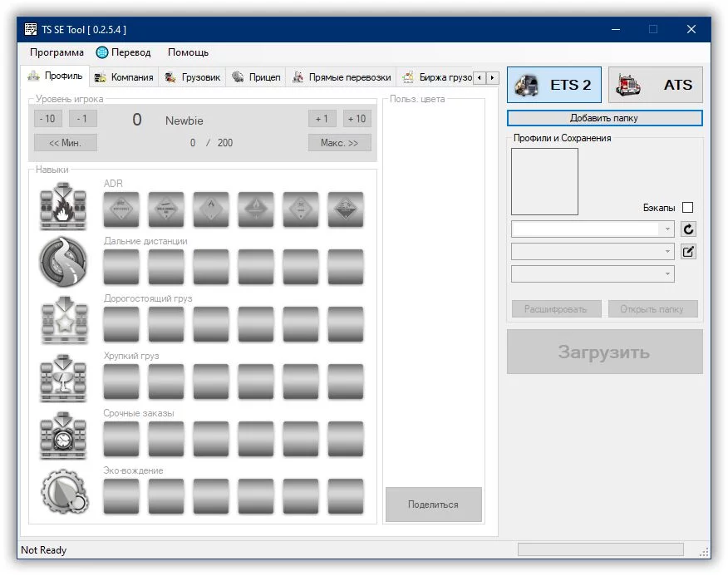This screenshot has height=576, width=728.
Task: Click the Расшифровать button
Action: tap(556, 309)
